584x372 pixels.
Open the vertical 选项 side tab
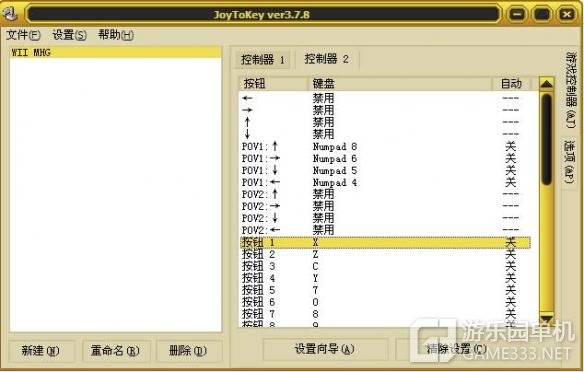569,162
